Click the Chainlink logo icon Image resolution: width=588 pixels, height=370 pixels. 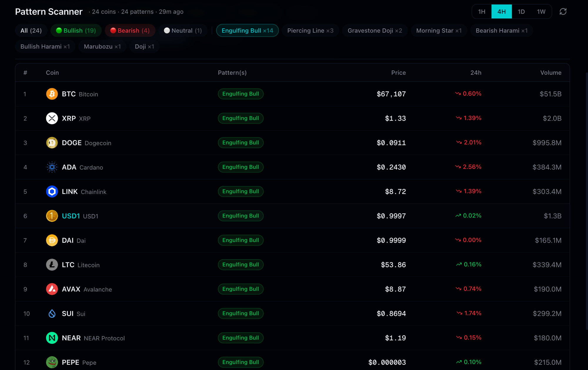click(52, 191)
